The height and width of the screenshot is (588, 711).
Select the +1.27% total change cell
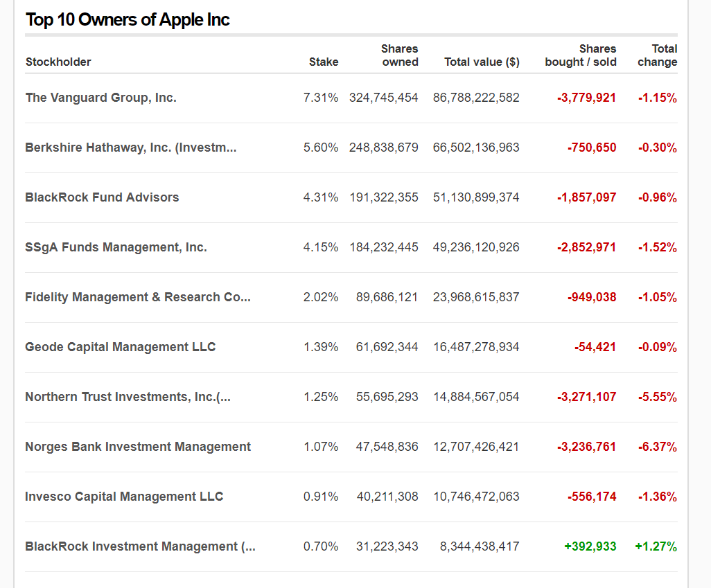656,546
